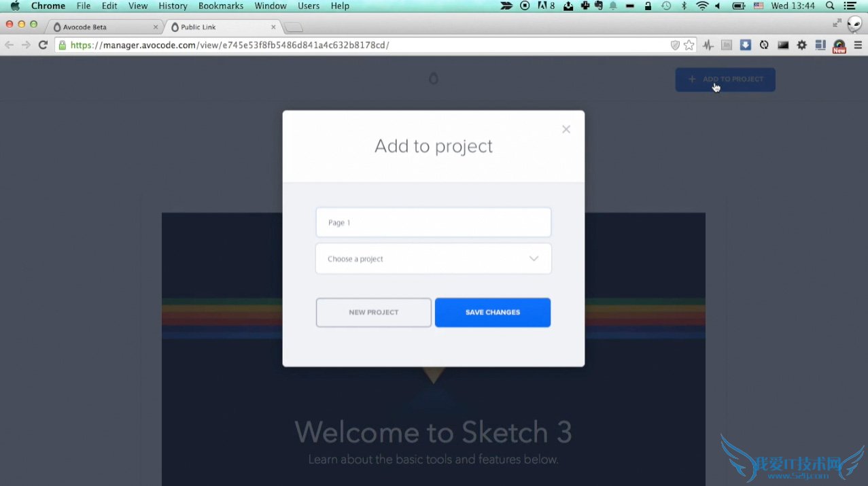Screen dimensions: 868x486
Task: Open the Choose a project dropdown
Action: point(433,259)
